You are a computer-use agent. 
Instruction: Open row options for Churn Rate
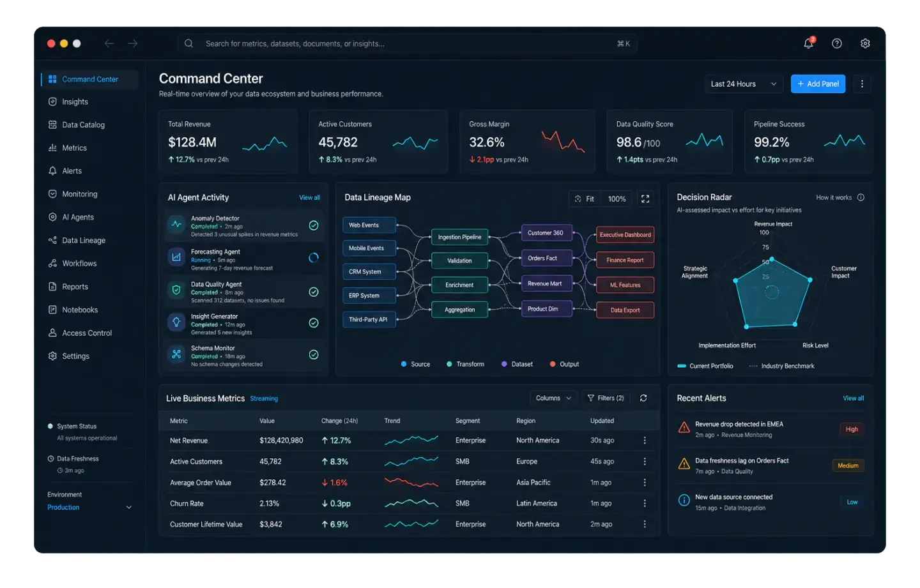pyautogui.click(x=645, y=504)
